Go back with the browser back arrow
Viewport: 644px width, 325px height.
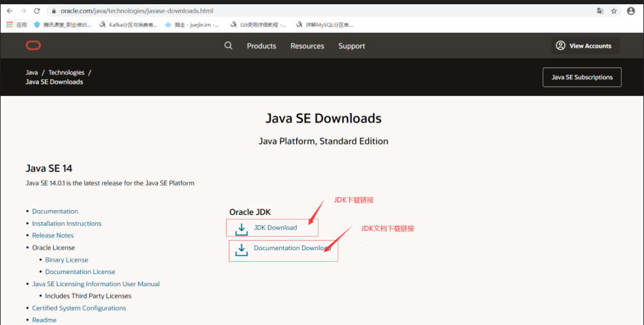coord(10,11)
